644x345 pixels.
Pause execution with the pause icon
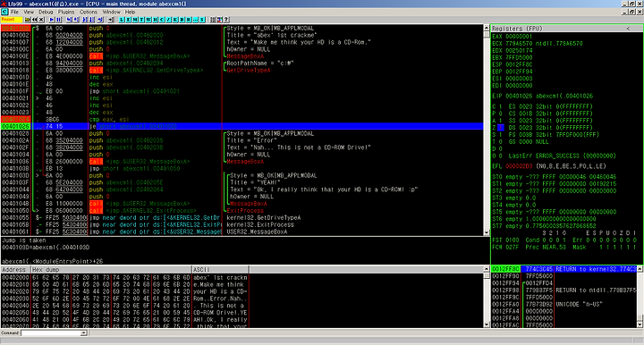point(58,20)
